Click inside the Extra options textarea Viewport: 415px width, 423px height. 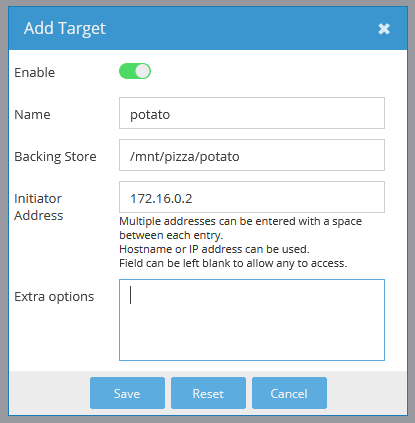252,320
